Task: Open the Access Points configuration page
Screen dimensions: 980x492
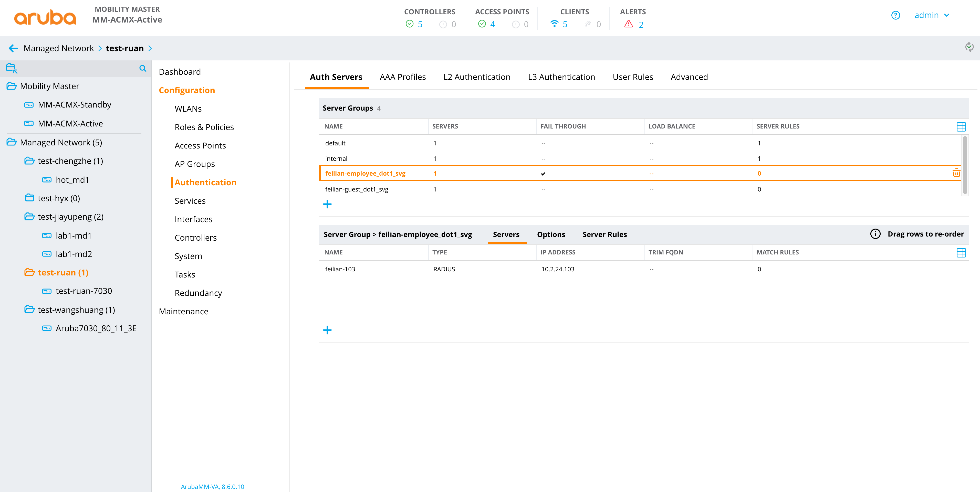Action: [200, 146]
